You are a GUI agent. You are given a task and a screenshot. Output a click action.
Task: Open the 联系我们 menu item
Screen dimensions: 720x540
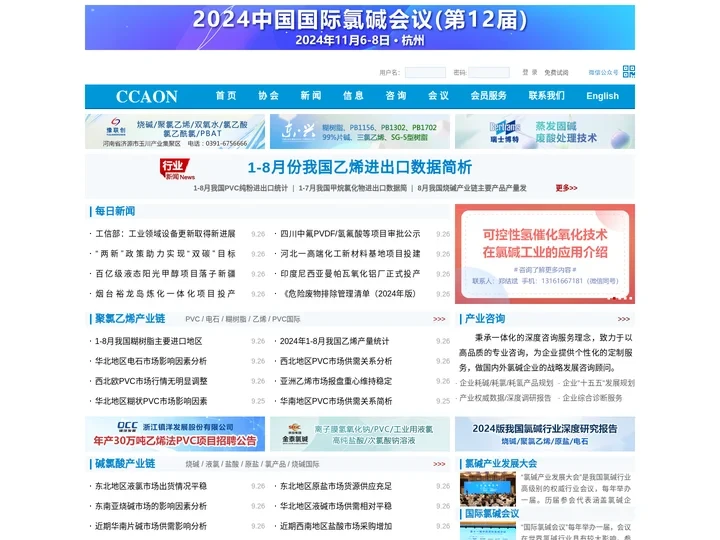pos(546,96)
